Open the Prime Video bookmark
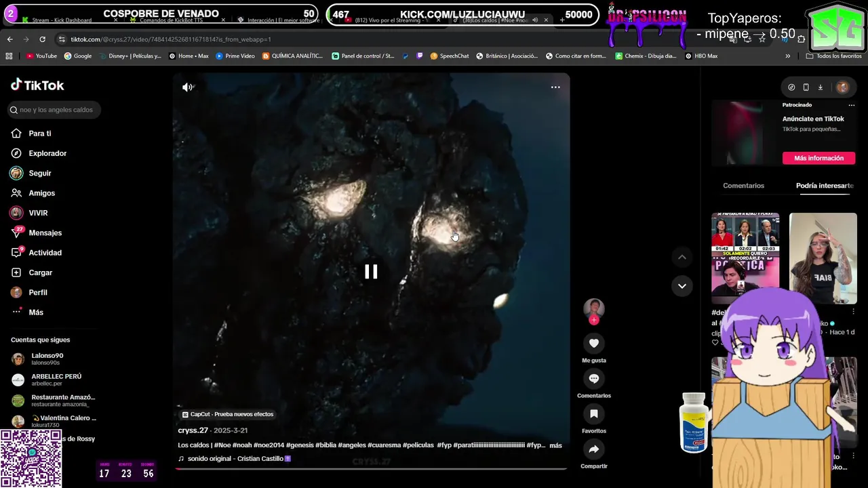 point(235,56)
